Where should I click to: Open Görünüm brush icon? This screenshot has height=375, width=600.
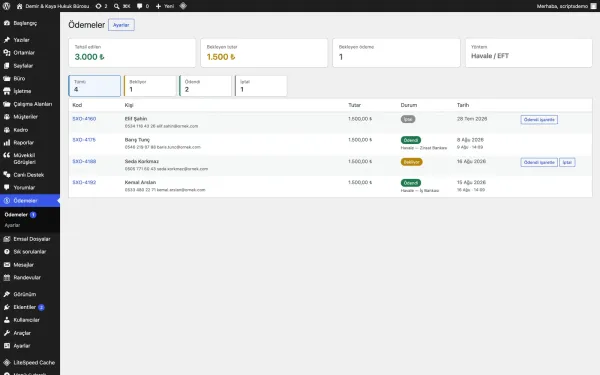pos(7,294)
